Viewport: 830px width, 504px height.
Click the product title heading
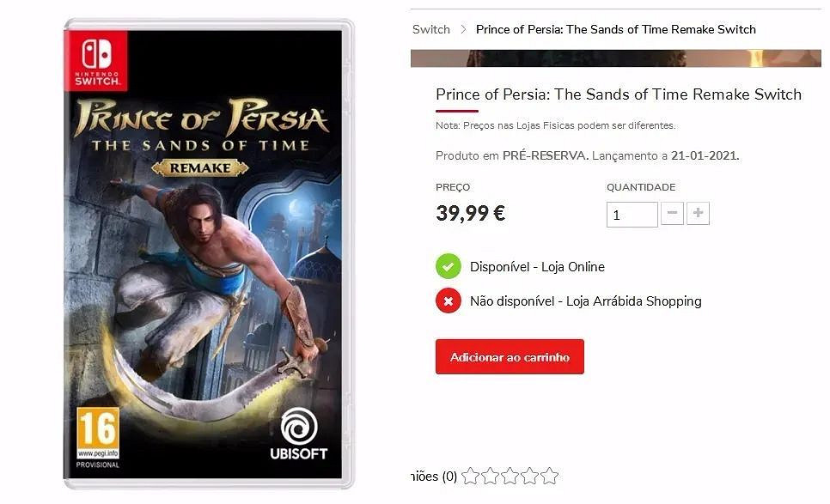618,94
